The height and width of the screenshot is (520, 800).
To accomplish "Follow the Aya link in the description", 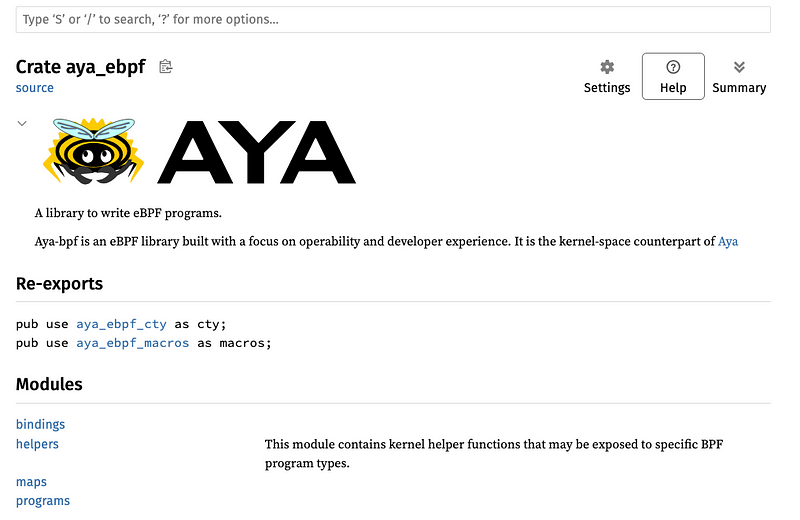I will coord(728,241).
